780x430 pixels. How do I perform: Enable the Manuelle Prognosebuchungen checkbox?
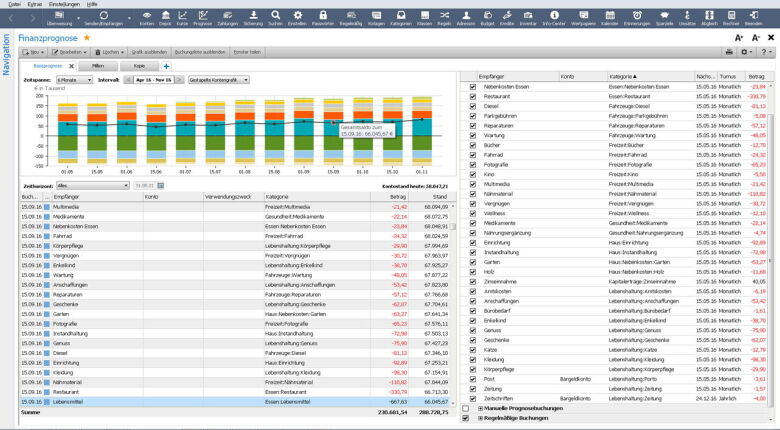tap(466, 408)
